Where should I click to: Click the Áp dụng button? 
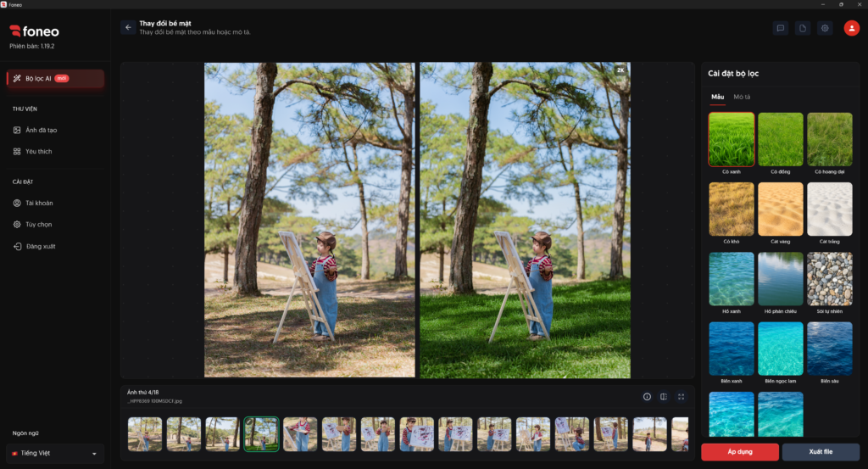click(x=740, y=452)
